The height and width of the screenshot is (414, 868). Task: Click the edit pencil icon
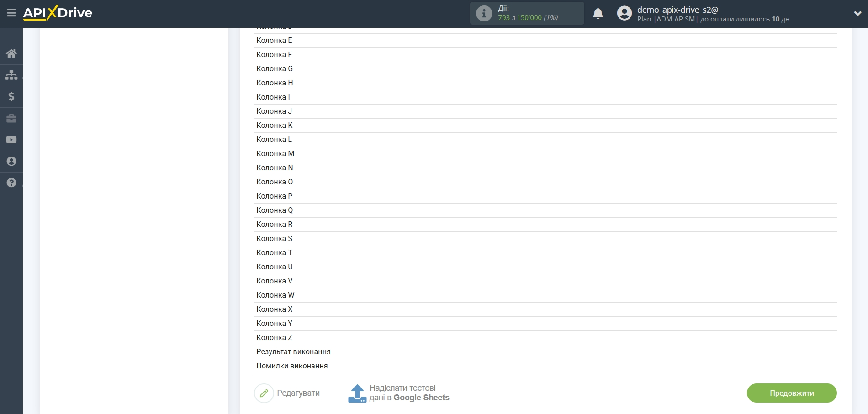pyautogui.click(x=264, y=393)
